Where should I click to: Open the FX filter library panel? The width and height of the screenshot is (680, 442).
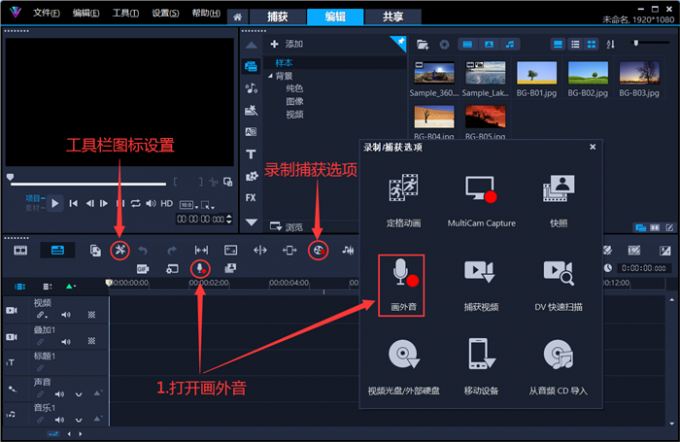click(x=251, y=197)
